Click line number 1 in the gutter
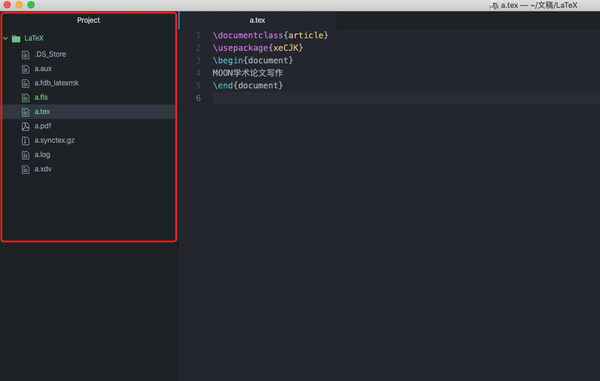This screenshot has height=381, width=600. click(198, 36)
